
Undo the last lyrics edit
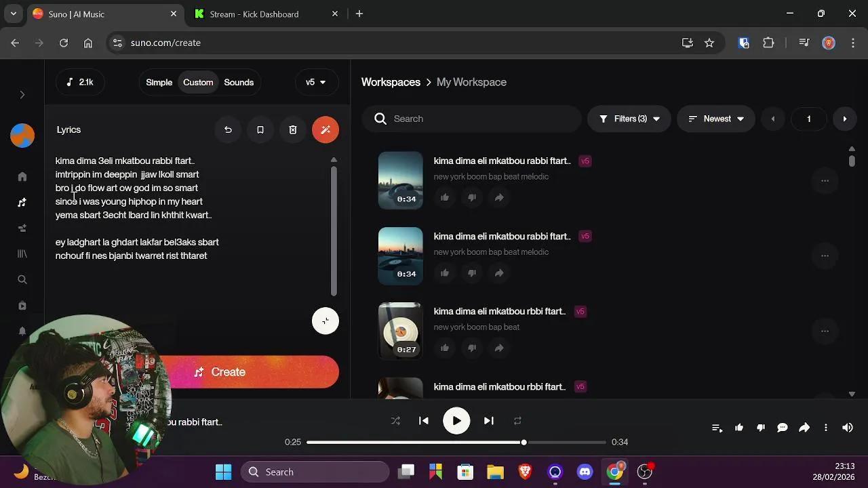[x=228, y=129]
